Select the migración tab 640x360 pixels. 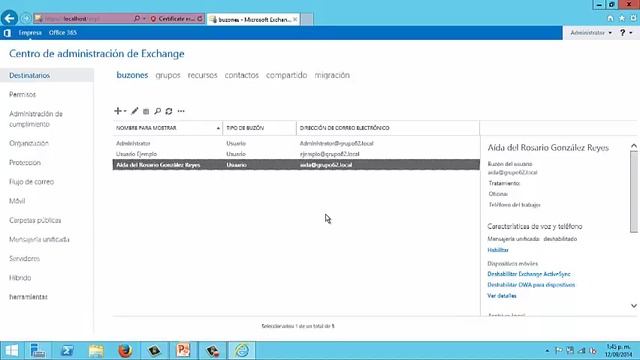(x=332, y=75)
